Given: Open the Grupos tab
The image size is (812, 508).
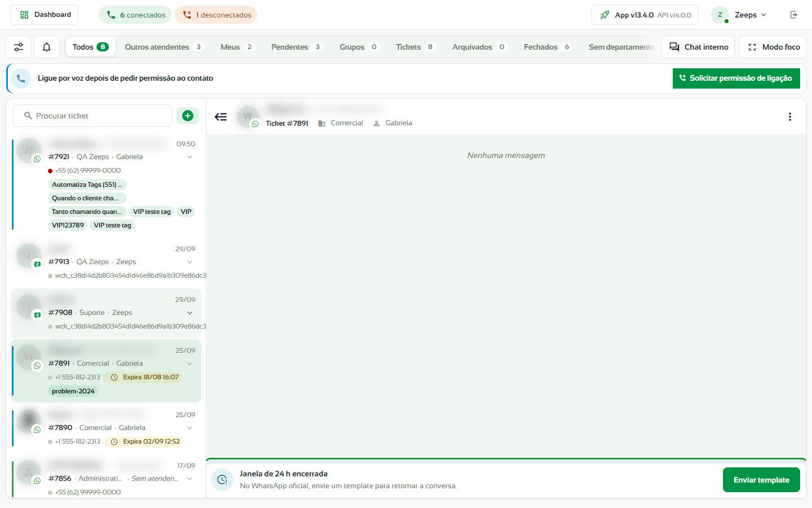Looking at the screenshot, I should click(x=359, y=47).
